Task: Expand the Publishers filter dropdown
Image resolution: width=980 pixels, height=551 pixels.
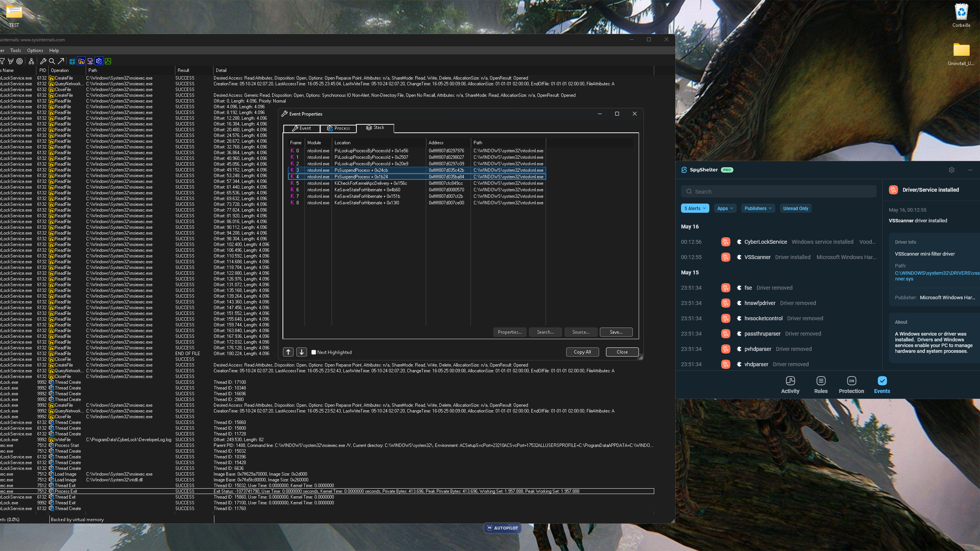Action: [758, 209]
